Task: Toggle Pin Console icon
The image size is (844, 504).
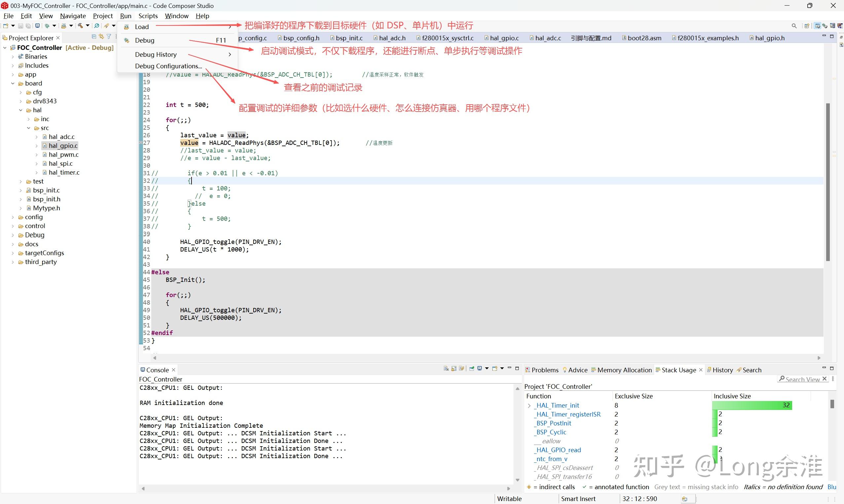Action: pos(472,368)
